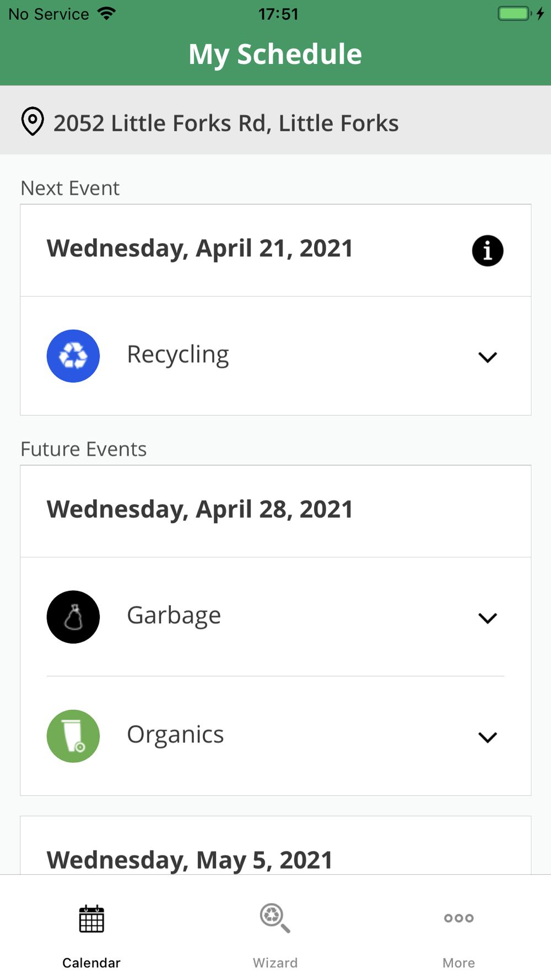
Task: Expand the Garbage details chevron
Action: click(x=488, y=618)
